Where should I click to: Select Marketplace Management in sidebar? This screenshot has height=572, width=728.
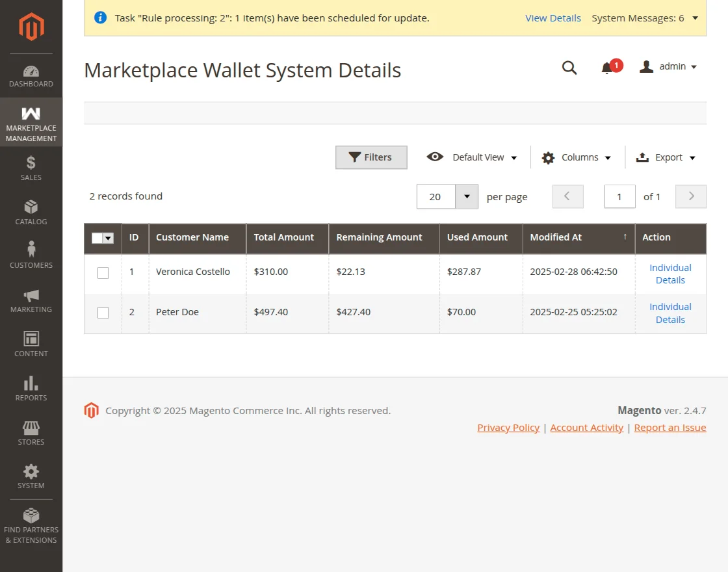31,122
